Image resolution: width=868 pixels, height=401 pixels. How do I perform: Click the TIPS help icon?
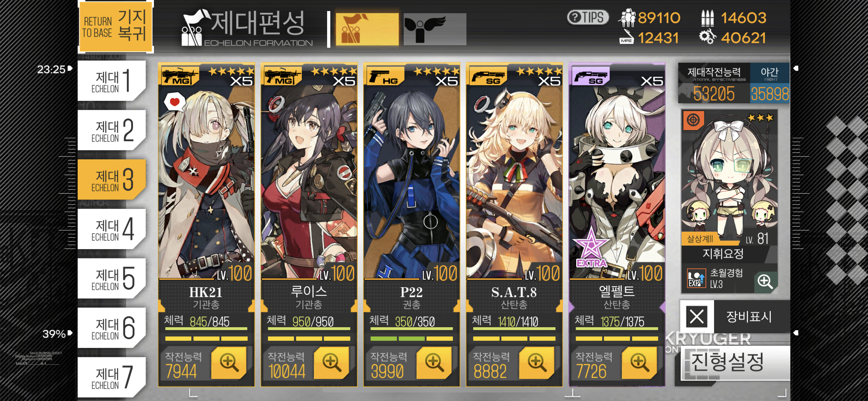(588, 17)
